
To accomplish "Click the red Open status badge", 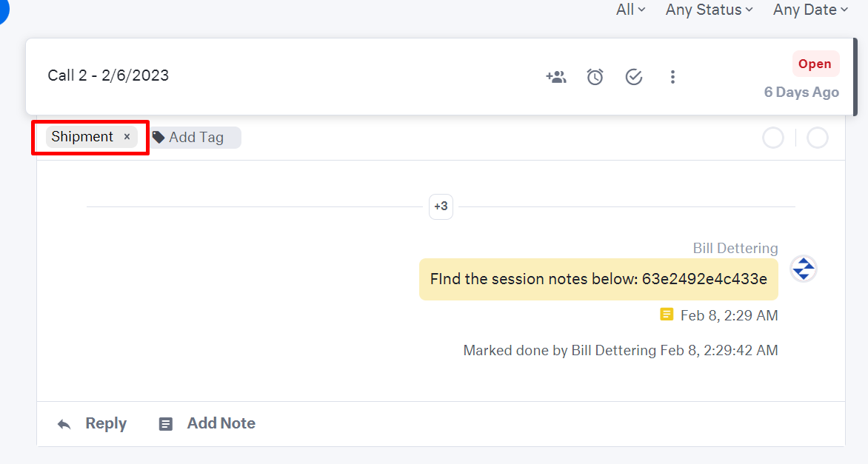I will 815,64.
